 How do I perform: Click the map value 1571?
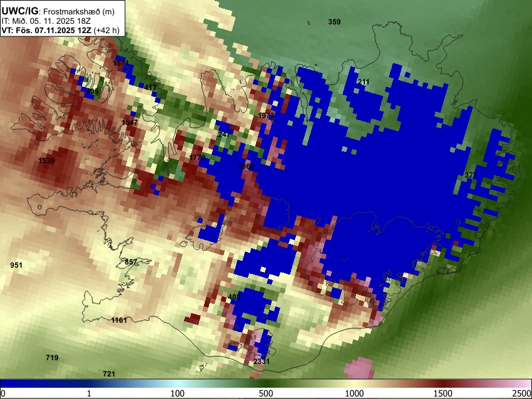point(121,63)
